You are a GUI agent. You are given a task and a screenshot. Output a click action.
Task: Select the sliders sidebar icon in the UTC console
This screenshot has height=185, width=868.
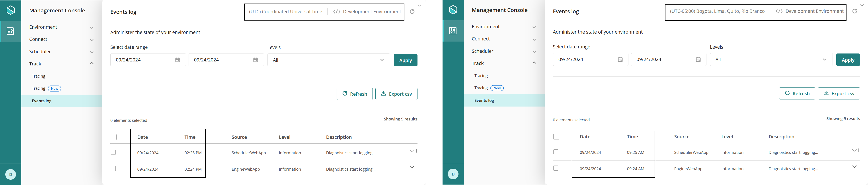10,31
